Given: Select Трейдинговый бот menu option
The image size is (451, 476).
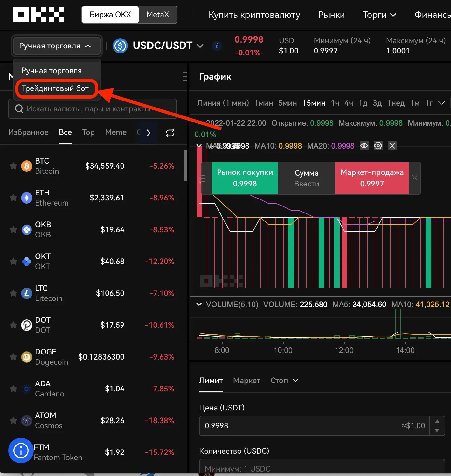Looking at the screenshot, I should click(x=55, y=88).
